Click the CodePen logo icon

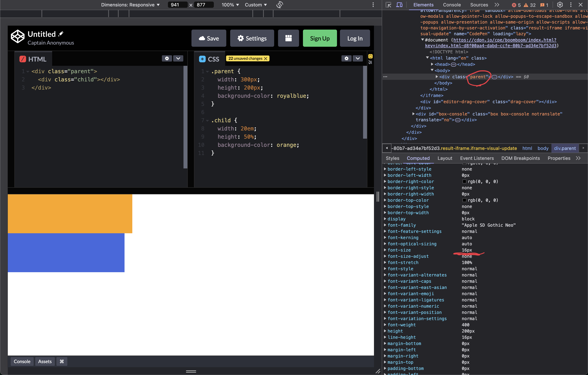click(x=18, y=37)
